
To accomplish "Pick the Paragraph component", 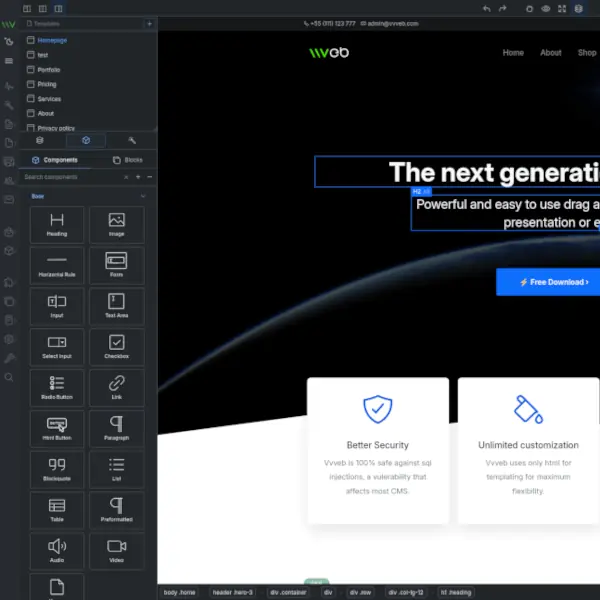I will pyautogui.click(x=117, y=429).
